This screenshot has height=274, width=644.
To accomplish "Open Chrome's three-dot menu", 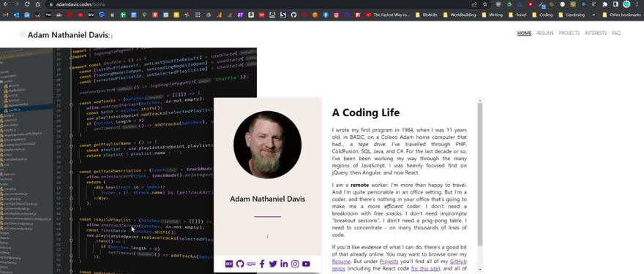I will point(637,4).
